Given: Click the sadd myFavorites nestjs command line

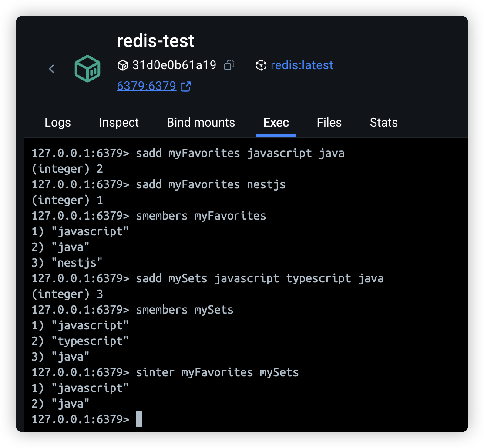Looking at the screenshot, I should [x=211, y=184].
